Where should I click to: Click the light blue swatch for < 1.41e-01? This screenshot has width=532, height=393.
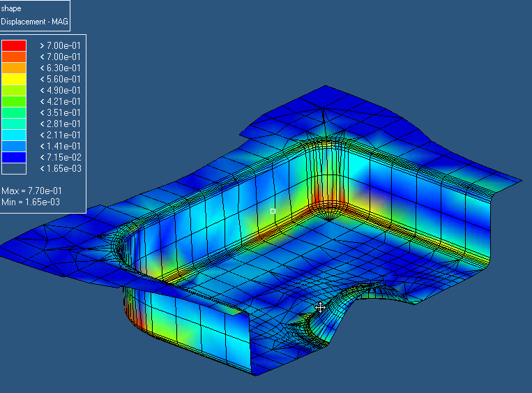tap(14, 146)
